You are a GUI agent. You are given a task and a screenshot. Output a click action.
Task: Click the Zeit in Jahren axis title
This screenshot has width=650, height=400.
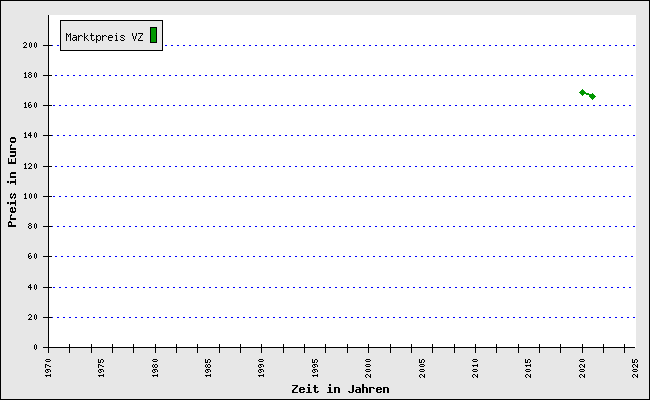(x=340, y=388)
